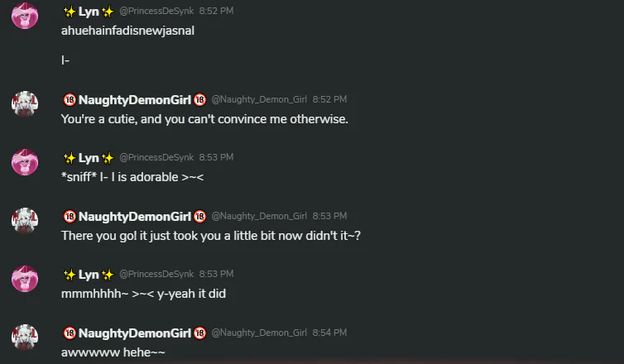Select Lyn's avatar beside the mmmhhhh message
624x364 pixels.
point(25,279)
